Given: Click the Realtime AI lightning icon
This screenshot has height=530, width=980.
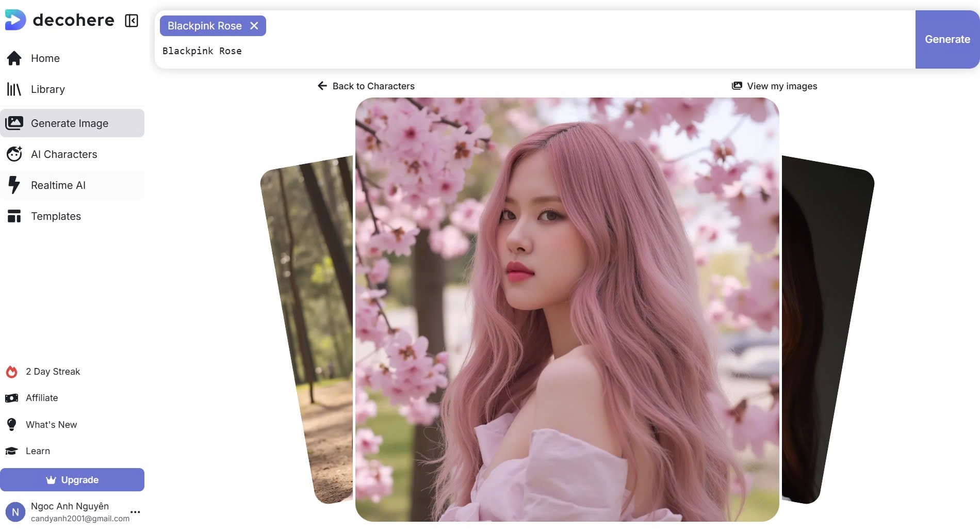Looking at the screenshot, I should pos(14,185).
